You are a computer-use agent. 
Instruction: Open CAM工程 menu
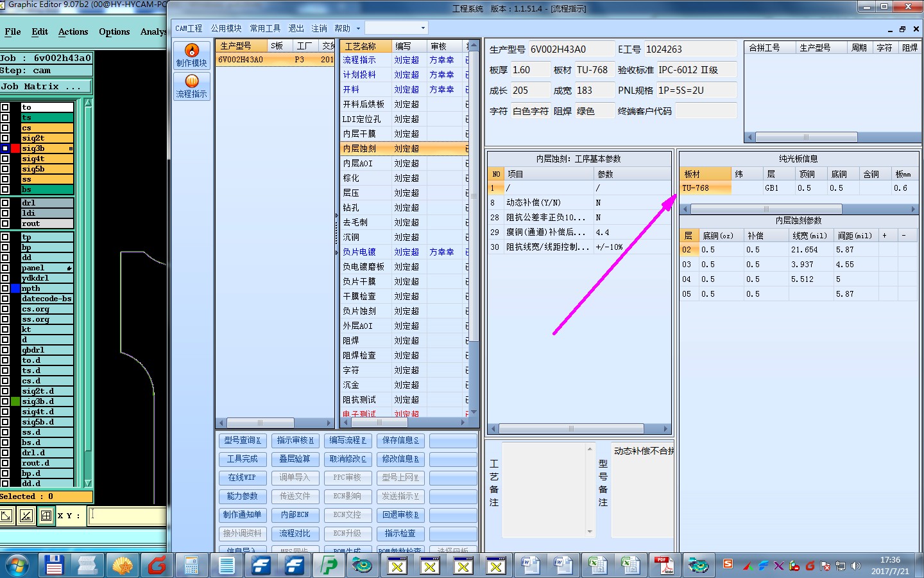[x=189, y=28]
